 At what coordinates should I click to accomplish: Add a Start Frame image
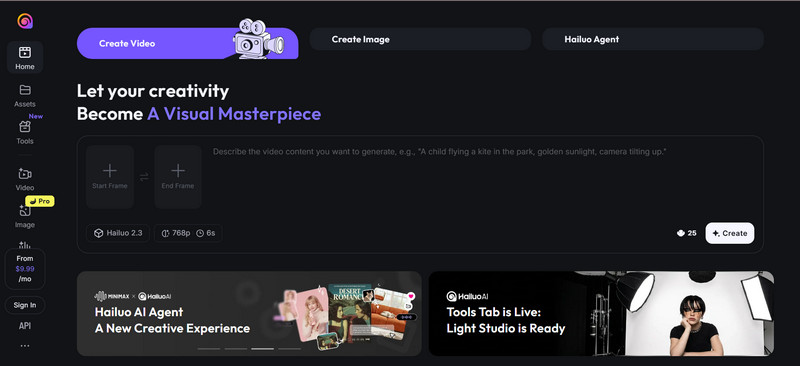tap(110, 177)
